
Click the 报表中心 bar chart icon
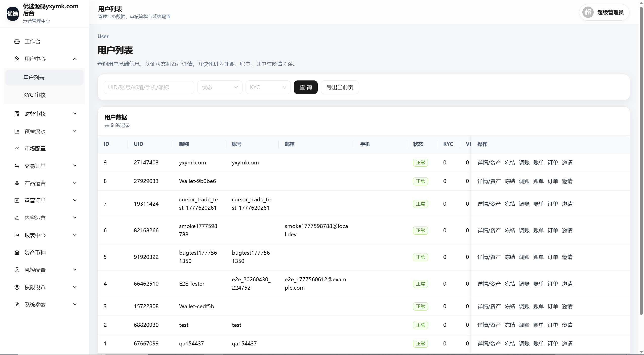(17, 235)
